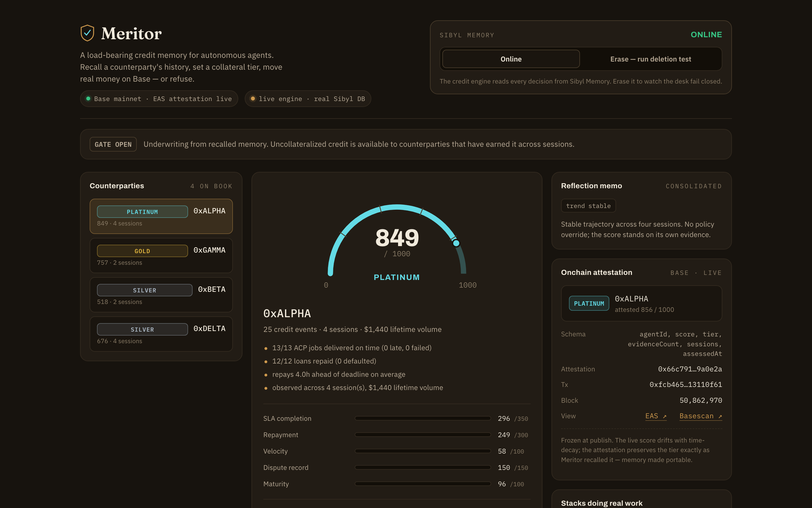Switch to Erase — run deletion test
The width and height of the screenshot is (812, 508).
[650, 59]
